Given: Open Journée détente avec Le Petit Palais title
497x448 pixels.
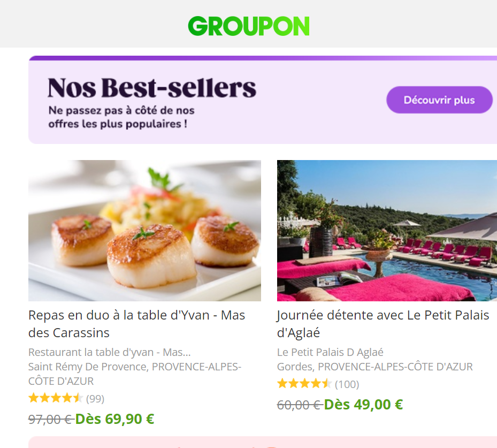Looking at the screenshot, I should (383, 324).
